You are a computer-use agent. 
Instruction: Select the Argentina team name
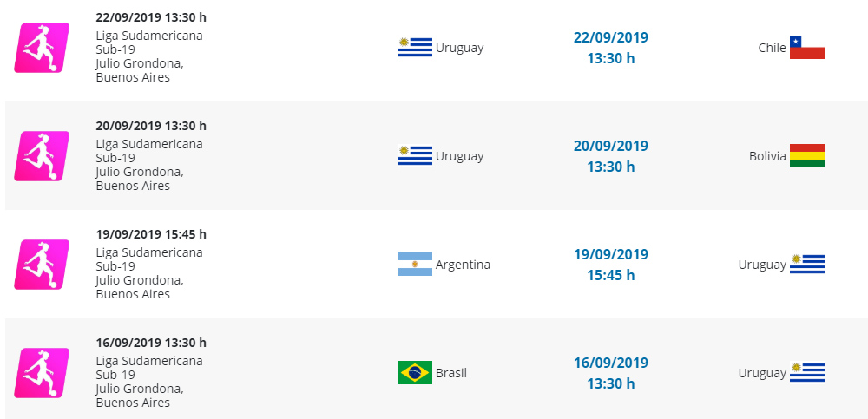tap(463, 265)
